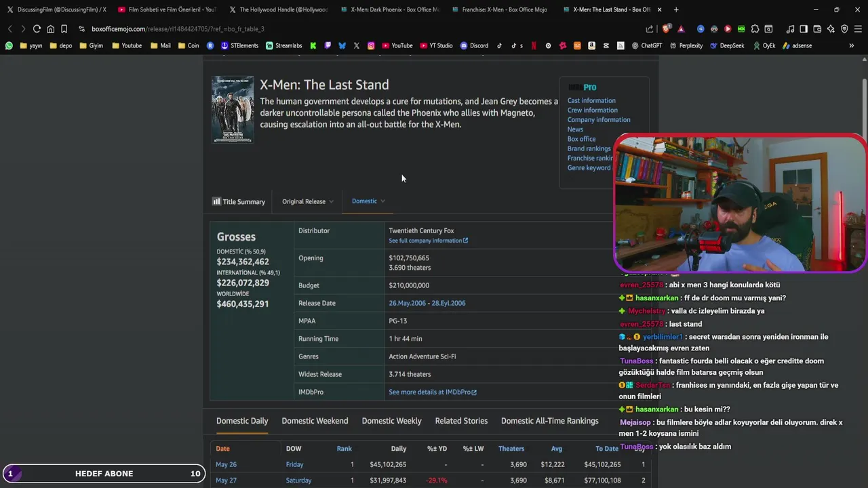
Task: Bookmark this page using the bookmark icon
Action: pyautogui.click(x=64, y=29)
